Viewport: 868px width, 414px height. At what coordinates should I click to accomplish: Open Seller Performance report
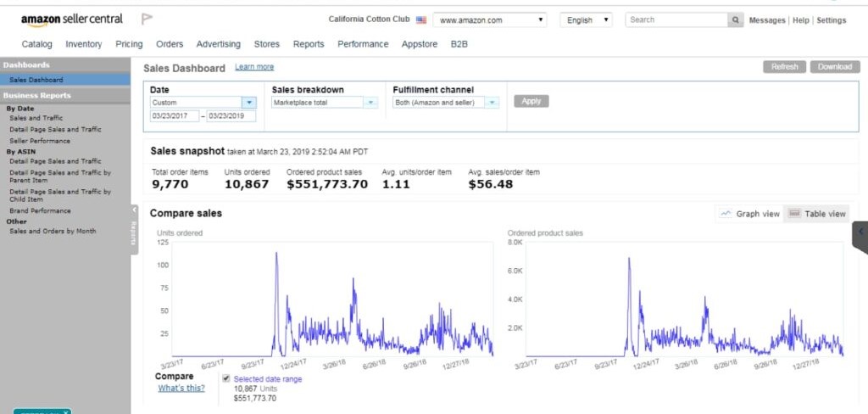(40, 142)
